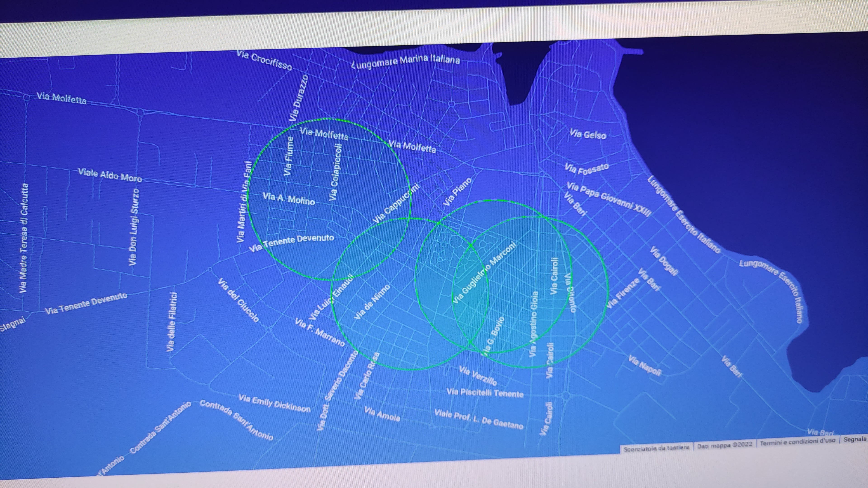Click the 'Via Colapiccoli' street label
Screen dimensions: 868x488
pyautogui.click(x=336, y=172)
